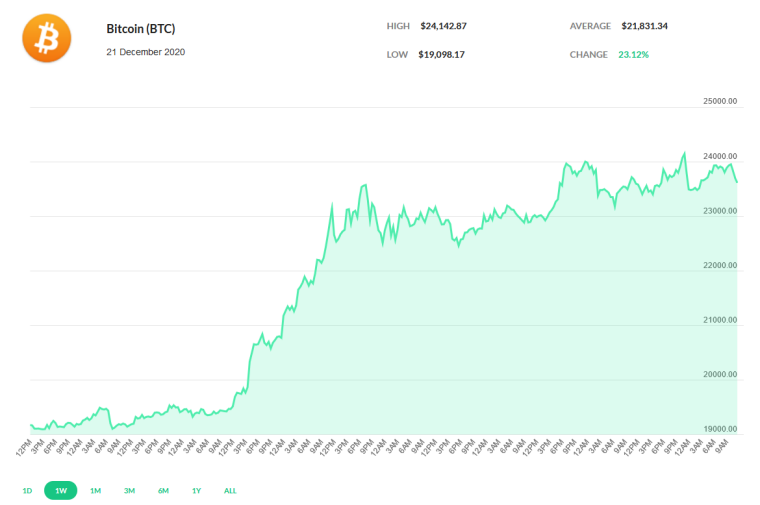
Task: Click the 21000.00 axis label
Action: pyautogui.click(x=720, y=320)
